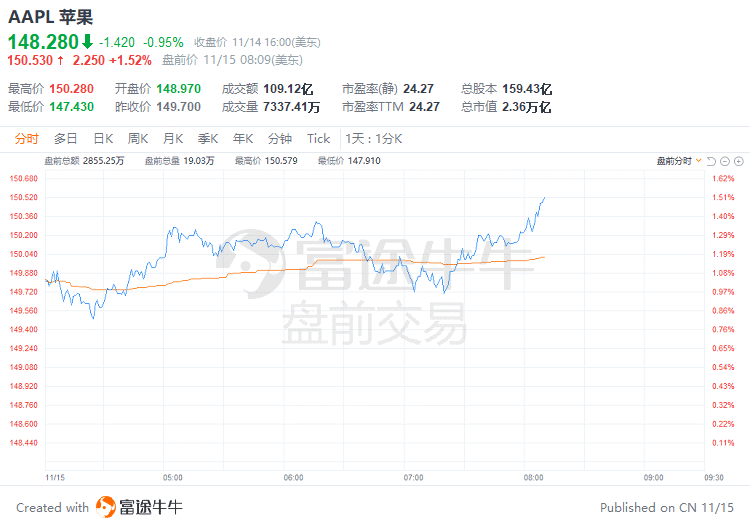The image size is (750, 528).
Task: Click the Futu Niuniu logo in the footer
Action: pos(139,507)
